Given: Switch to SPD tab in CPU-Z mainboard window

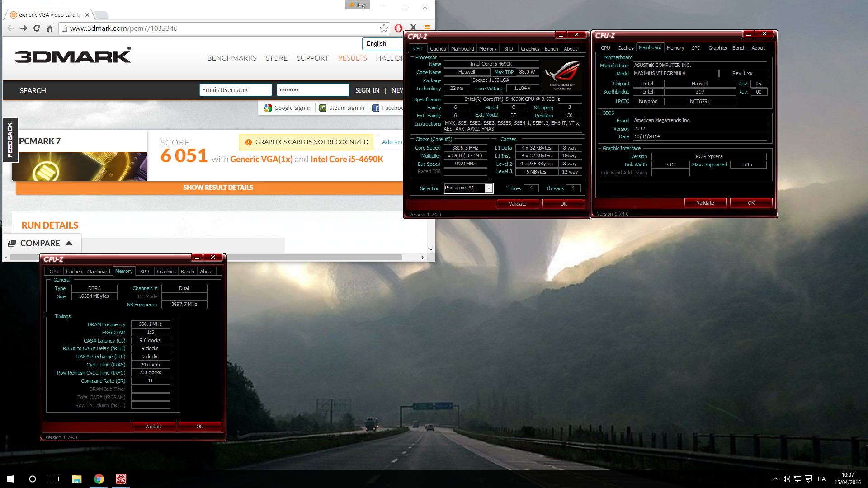Looking at the screenshot, I should (696, 48).
